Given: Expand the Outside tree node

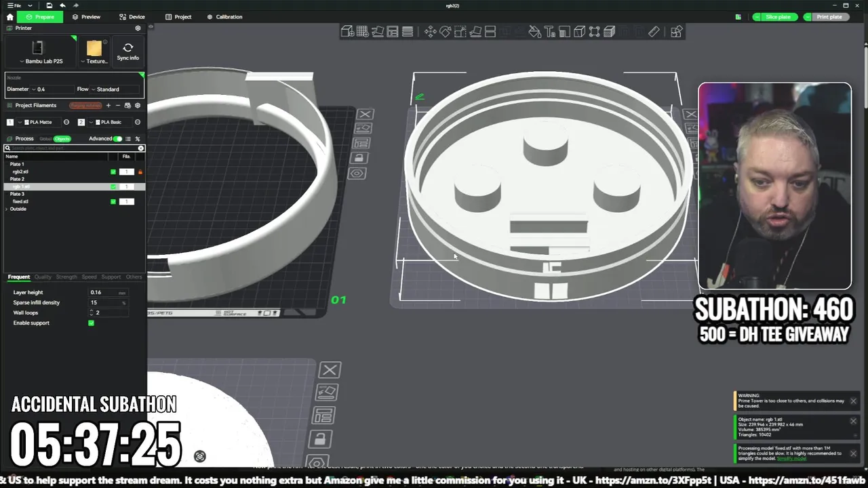Looking at the screenshot, I should pos(7,209).
